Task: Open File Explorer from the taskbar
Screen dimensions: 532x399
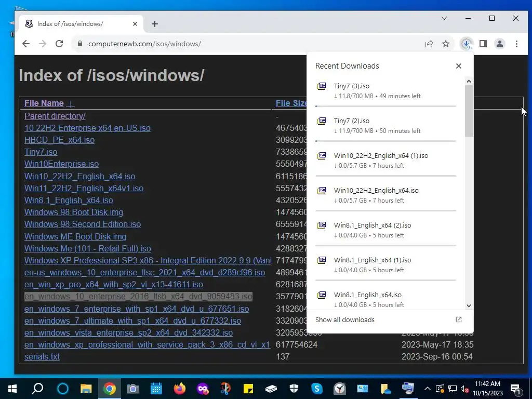Action: coord(86,389)
